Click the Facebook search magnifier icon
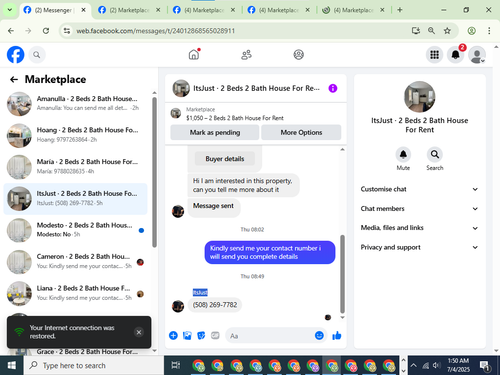Viewport: 500px width, 375px height. coord(37,55)
